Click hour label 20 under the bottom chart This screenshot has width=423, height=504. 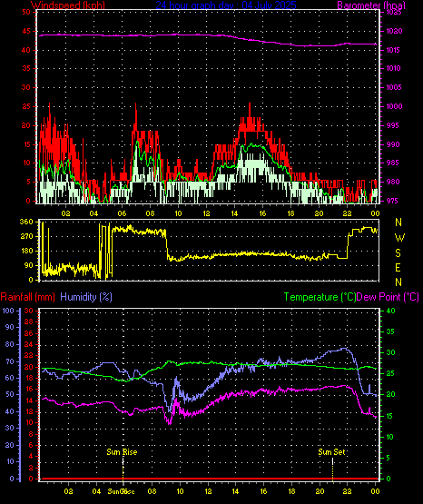[x=320, y=491]
